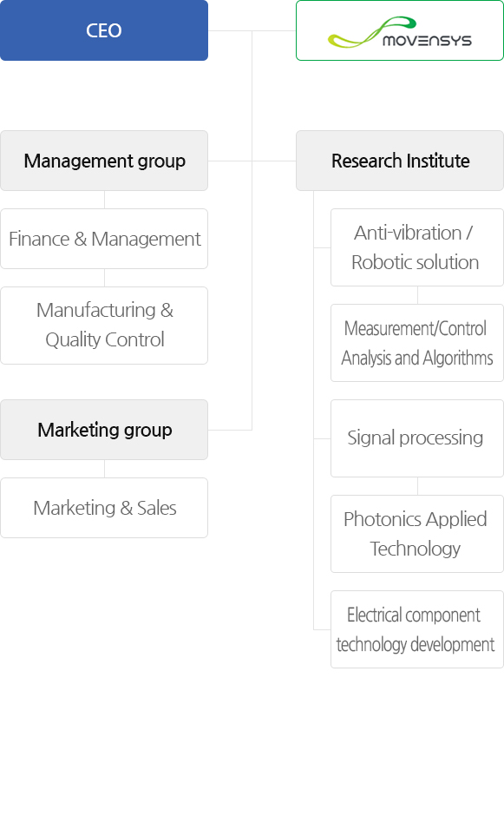Click the word "Quality Control" text

point(105,339)
